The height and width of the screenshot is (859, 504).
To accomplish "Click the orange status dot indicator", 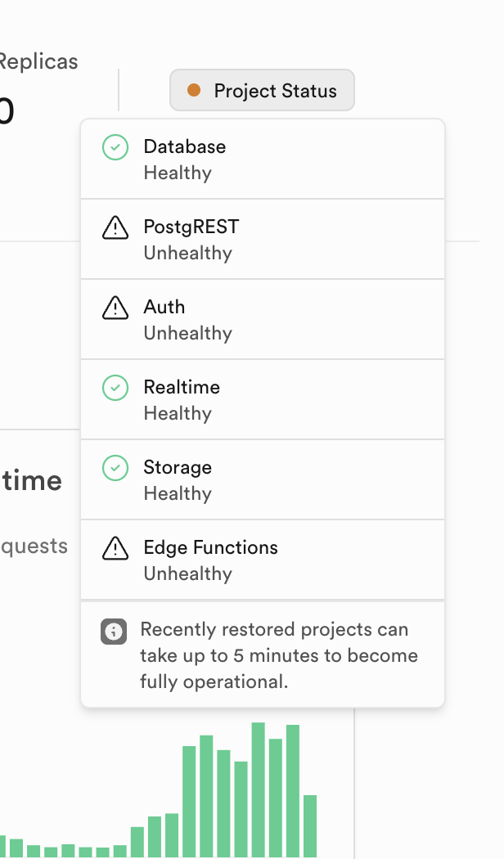I will [x=194, y=90].
